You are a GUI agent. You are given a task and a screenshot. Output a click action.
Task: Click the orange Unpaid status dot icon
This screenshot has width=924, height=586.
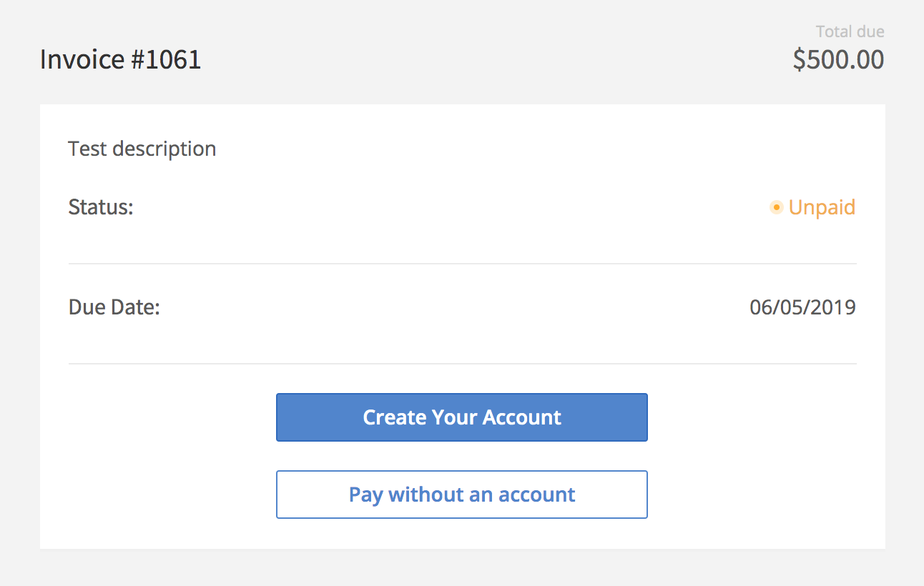[776, 208]
